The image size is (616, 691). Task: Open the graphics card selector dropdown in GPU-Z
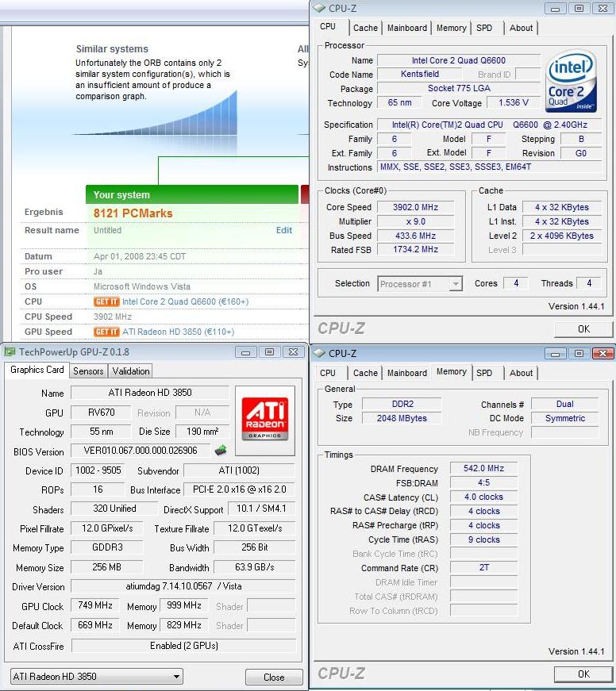point(97,677)
